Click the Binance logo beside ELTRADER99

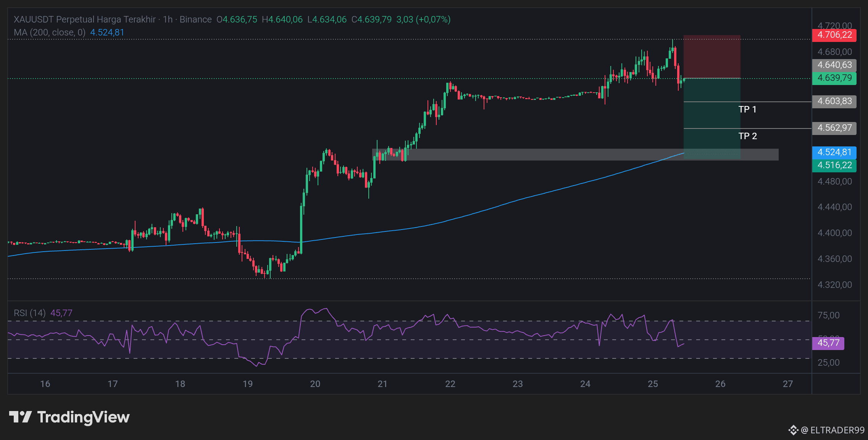point(793,430)
